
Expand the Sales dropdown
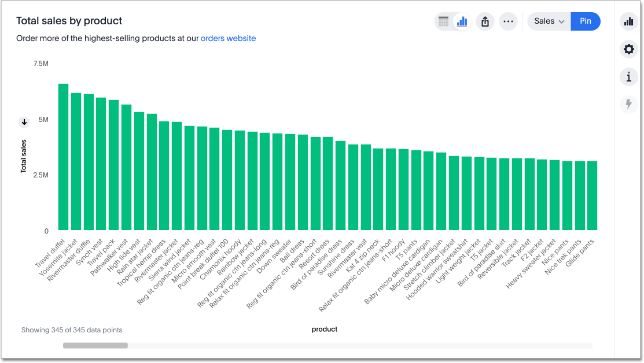tap(549, 21)
